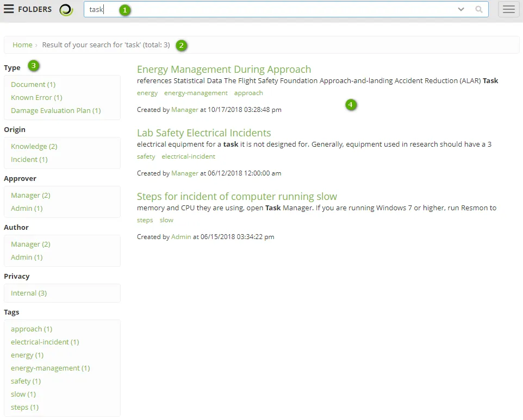Screen dimensions: 523x420
Task: Filter privacy by Internal (3)
Action: (29, 293)
